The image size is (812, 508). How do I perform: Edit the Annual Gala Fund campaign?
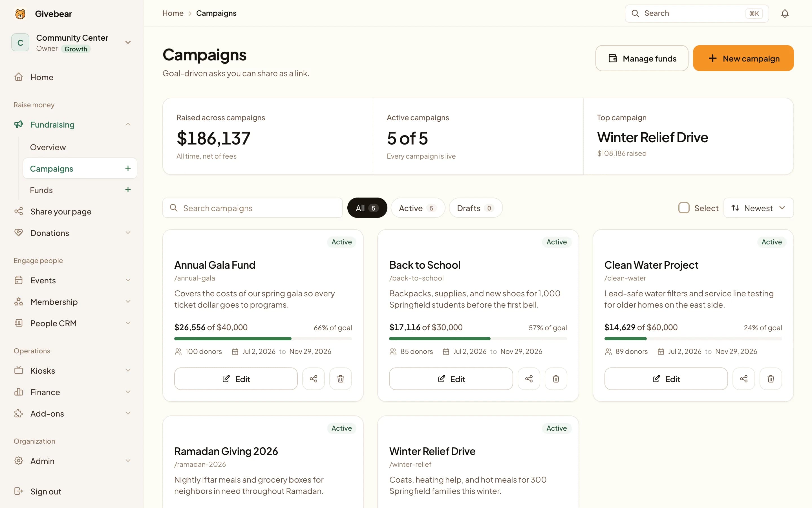pos(235,379)
